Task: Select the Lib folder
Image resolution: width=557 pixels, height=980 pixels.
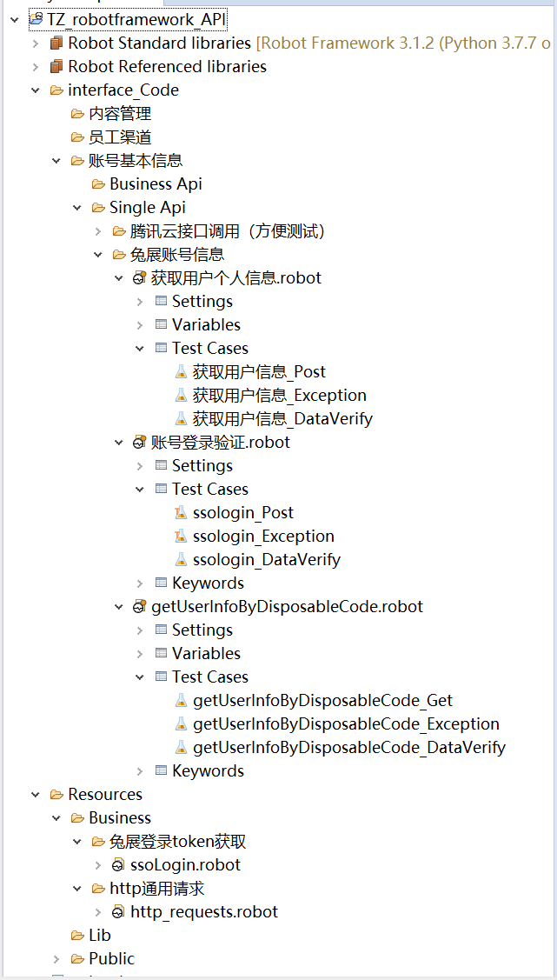Action: click(99, 935)
